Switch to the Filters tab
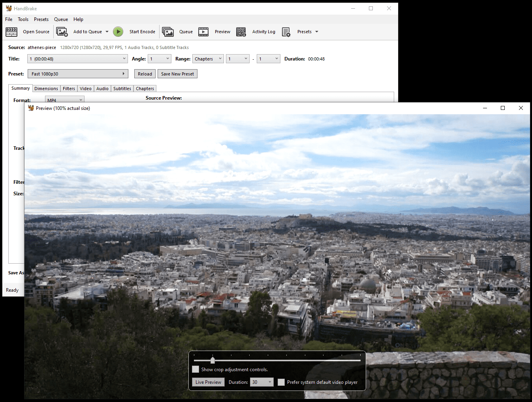This screenshot has height=402, width=532. coord(69,89)
